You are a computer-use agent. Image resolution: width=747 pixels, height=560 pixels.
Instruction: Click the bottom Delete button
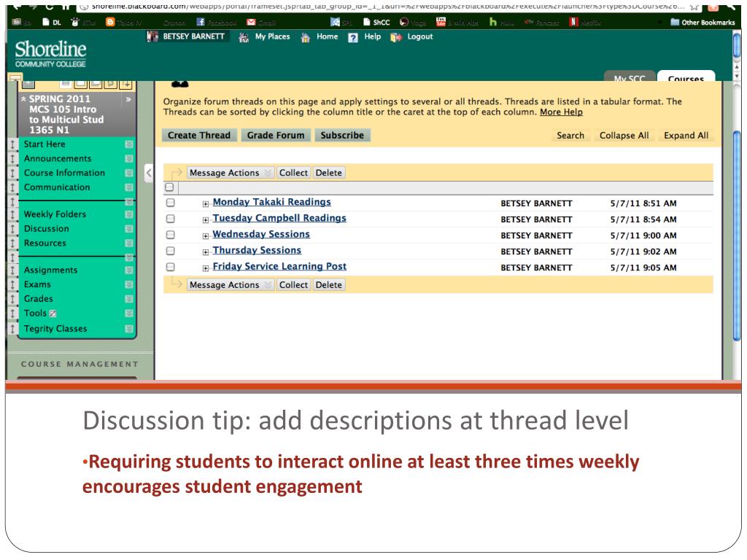point(329,285)
